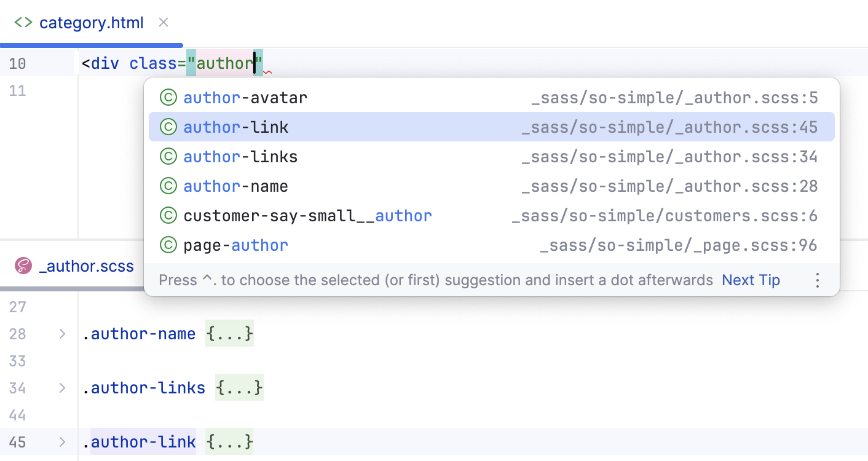The image size is (868, 461).
Task: Click the class icon beside customer-say-small__author
Action: [168, 215]
